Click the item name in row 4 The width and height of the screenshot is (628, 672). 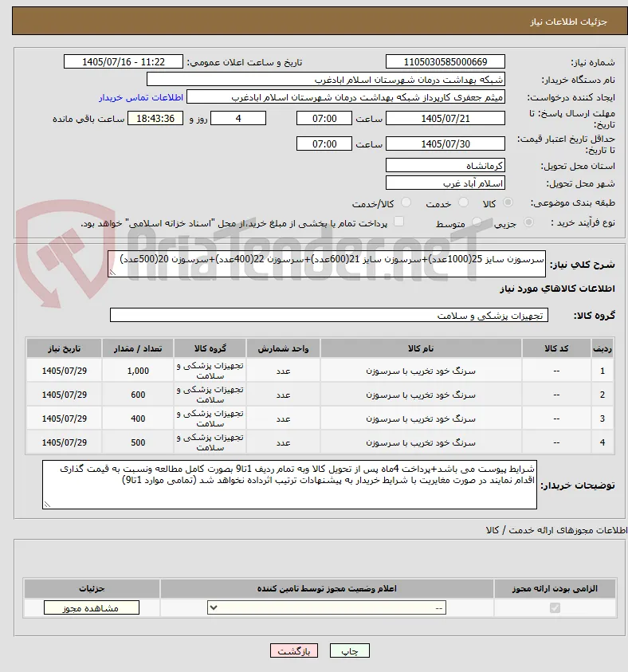421,442
